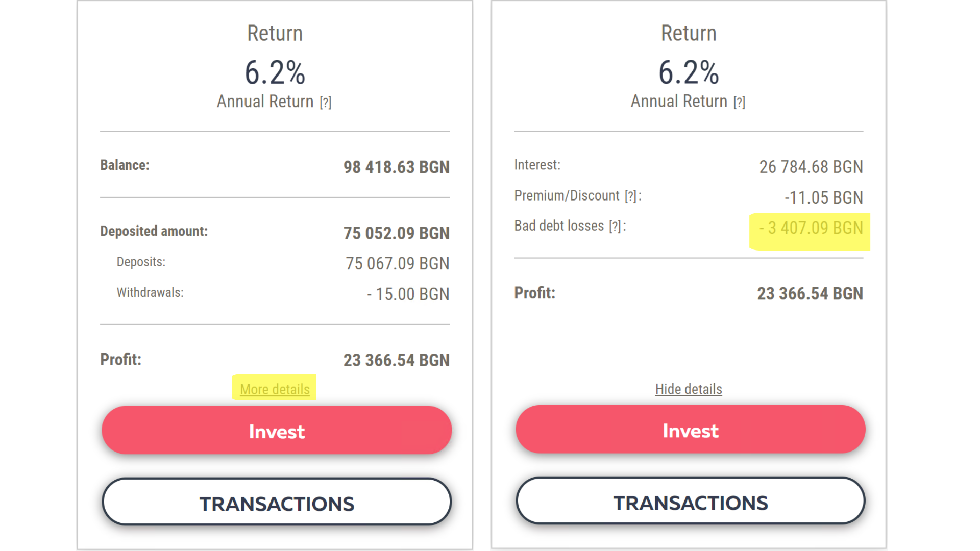
Task: Expand the More details link
Action: tap(275, 389)
